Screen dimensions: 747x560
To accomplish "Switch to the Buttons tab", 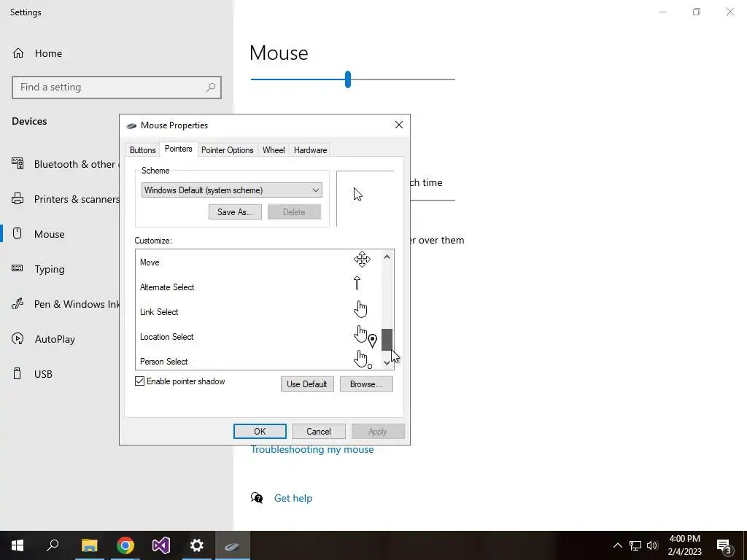I will coord(142,150).
